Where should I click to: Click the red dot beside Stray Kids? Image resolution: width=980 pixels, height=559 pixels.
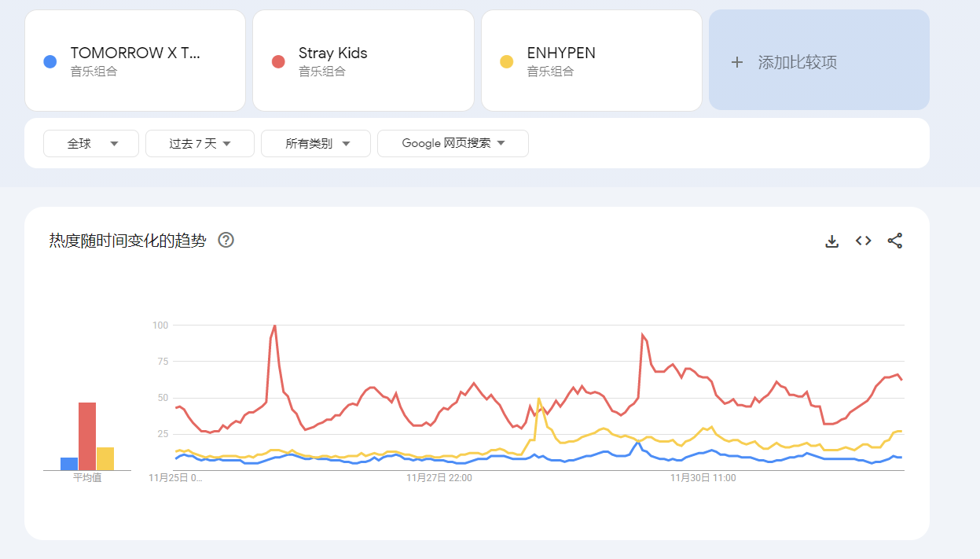pos(278,61)
